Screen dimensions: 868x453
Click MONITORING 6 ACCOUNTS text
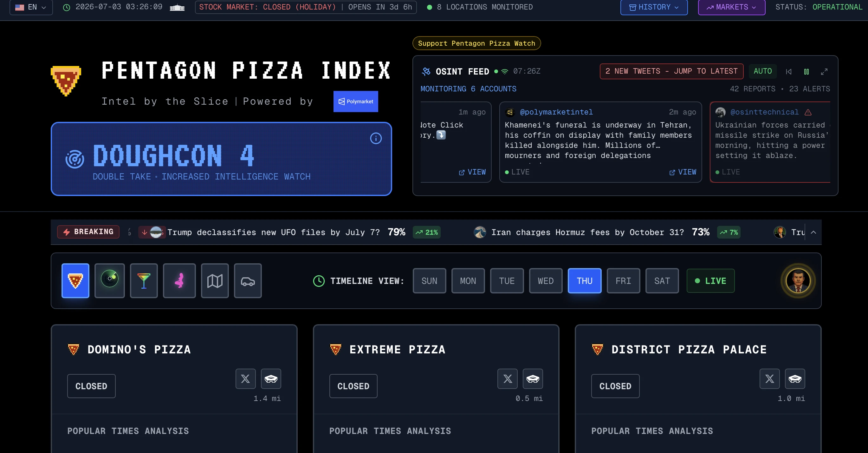(x=468, y=89)
